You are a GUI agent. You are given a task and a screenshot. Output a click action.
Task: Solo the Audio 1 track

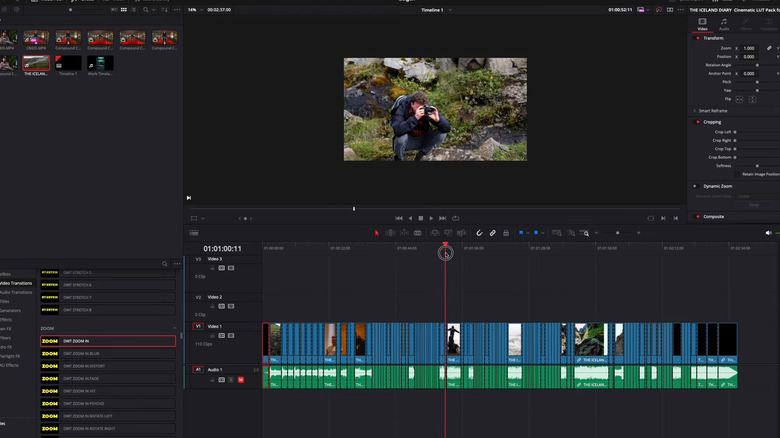(231, 380)
